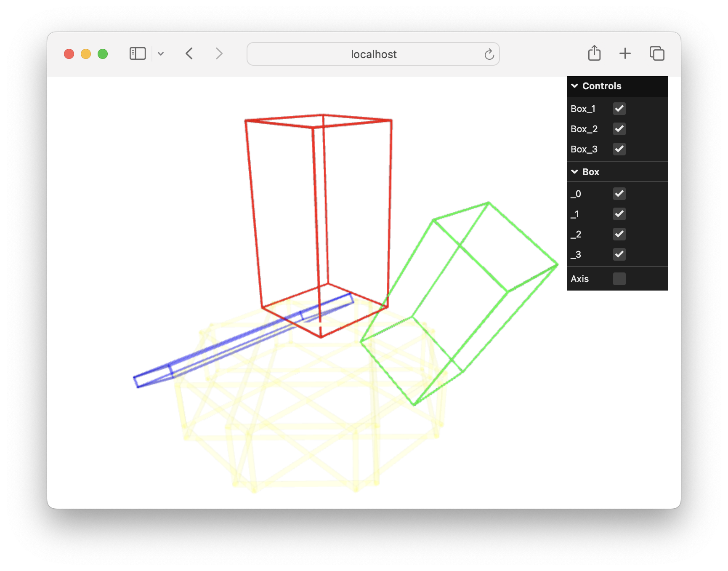This screenshot has width=728, height=571.
Task: Go back with the browser back arrow
Action: (189, 53)
